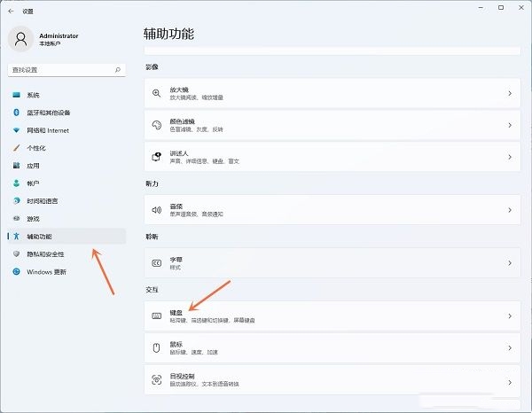This screenshot has width=532, height=413.
Task: Go to 网络和 Internet settings
Action: [47, 130]
